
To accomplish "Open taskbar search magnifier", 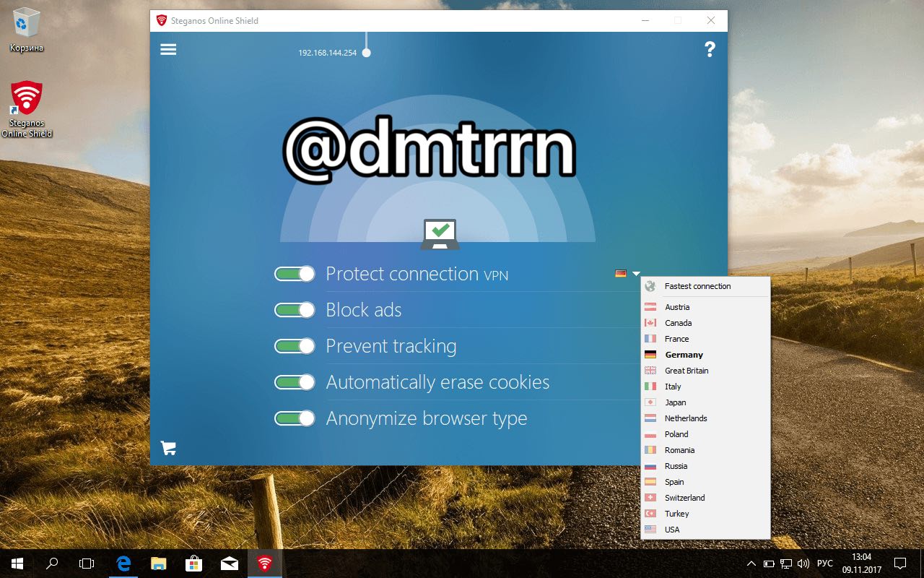I will click(52, 564).
